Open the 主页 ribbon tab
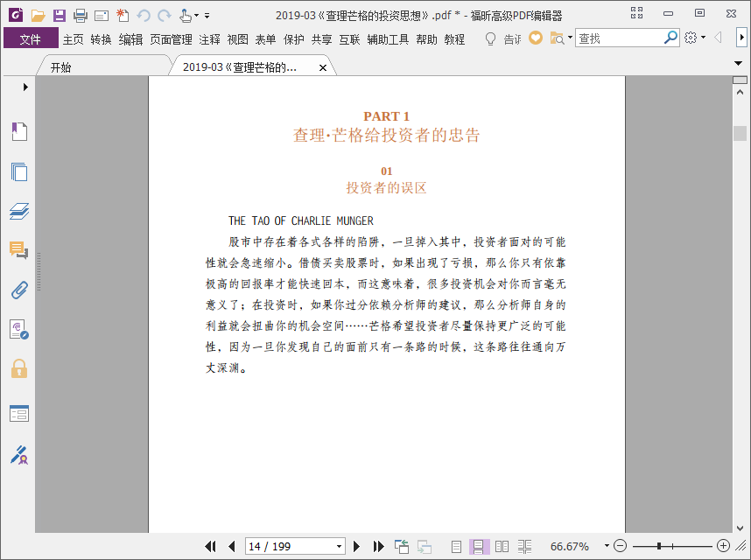Screen dimensions: 751x560 tap(73, 39)
